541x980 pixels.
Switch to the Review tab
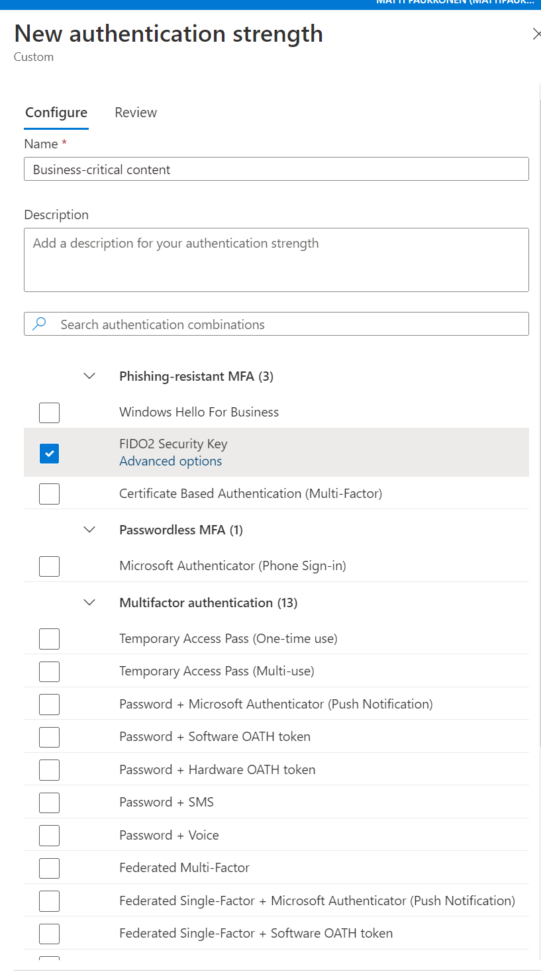click(135, 113)
